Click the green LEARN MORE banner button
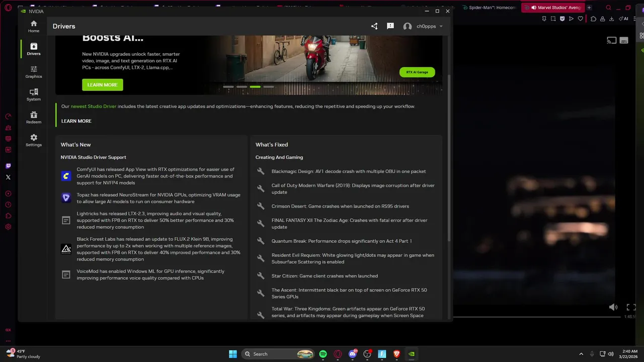The height and width of the screenshot is (362, 644). pyautogui.click(x=103, y=85)
